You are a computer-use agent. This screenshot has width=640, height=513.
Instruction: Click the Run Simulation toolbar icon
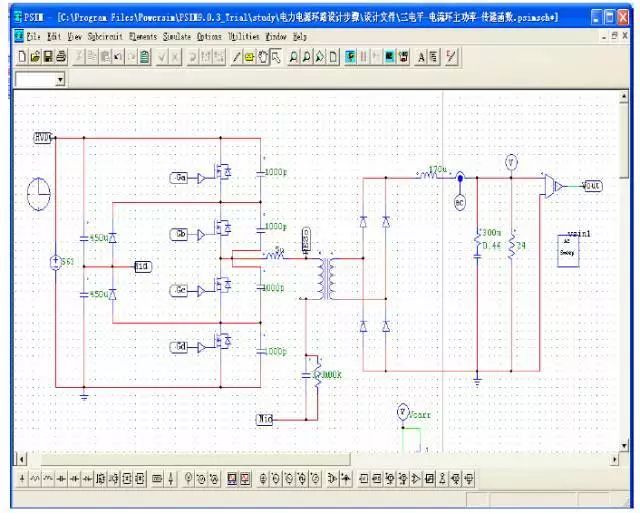(x=350, y=57)
